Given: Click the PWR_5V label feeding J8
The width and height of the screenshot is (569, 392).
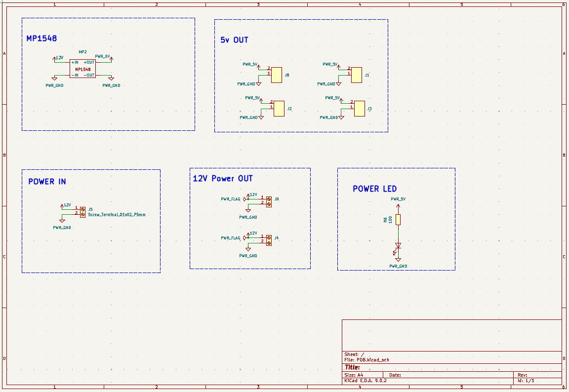Looking at the screenshot, I should point(250,64).
